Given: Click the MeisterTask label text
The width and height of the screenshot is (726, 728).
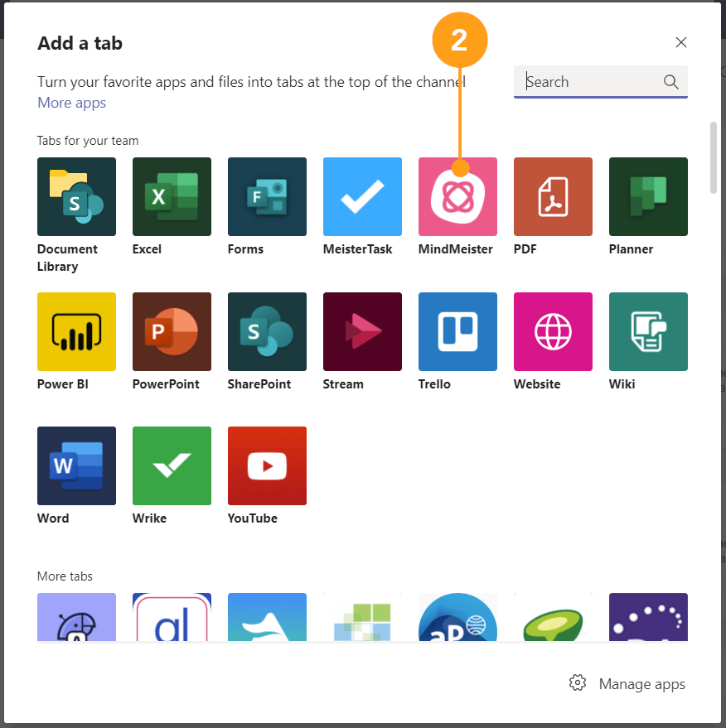Looking at the screenshot, I should (x=357, y=249).
